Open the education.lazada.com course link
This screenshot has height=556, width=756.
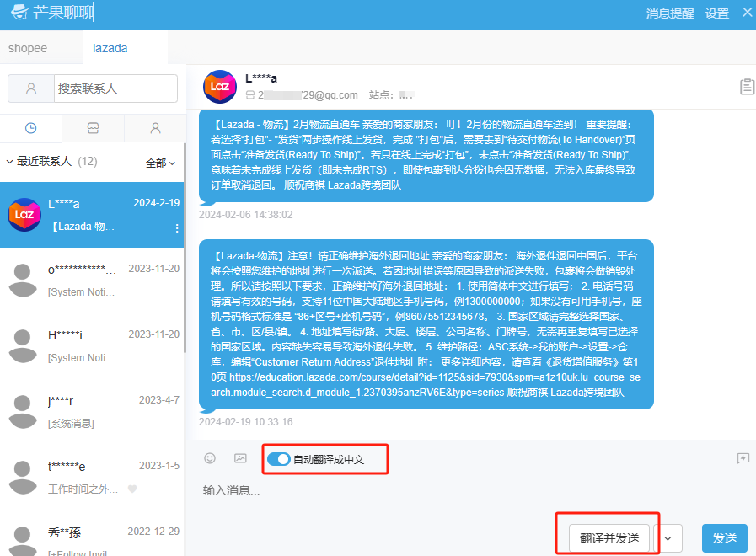[x=426, y=384]
